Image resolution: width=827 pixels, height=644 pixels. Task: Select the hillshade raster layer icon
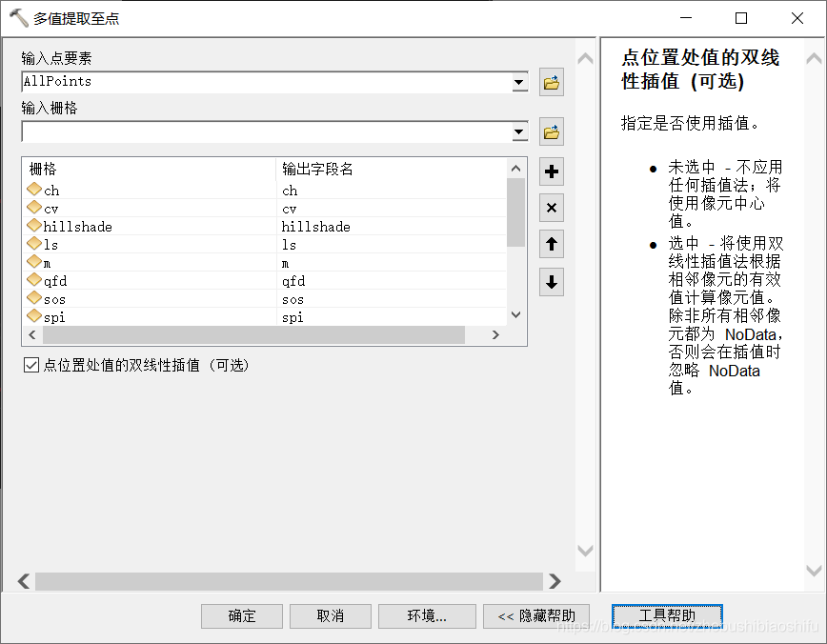(34, 226)
